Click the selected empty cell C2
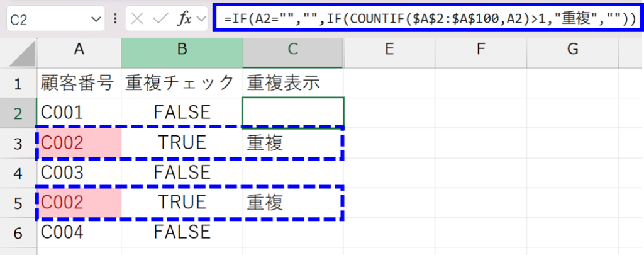Viewport: 644px width, 255px height. (x=293, y=113)
